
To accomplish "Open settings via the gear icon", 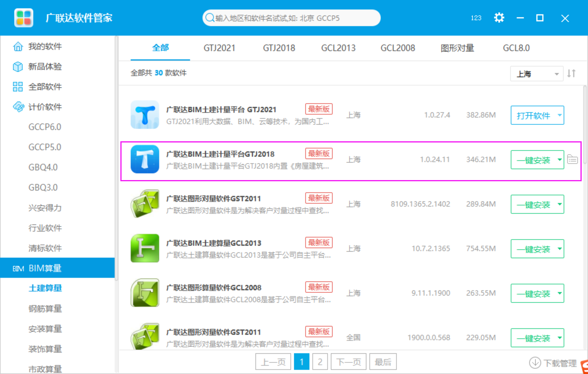I will 499,18.
